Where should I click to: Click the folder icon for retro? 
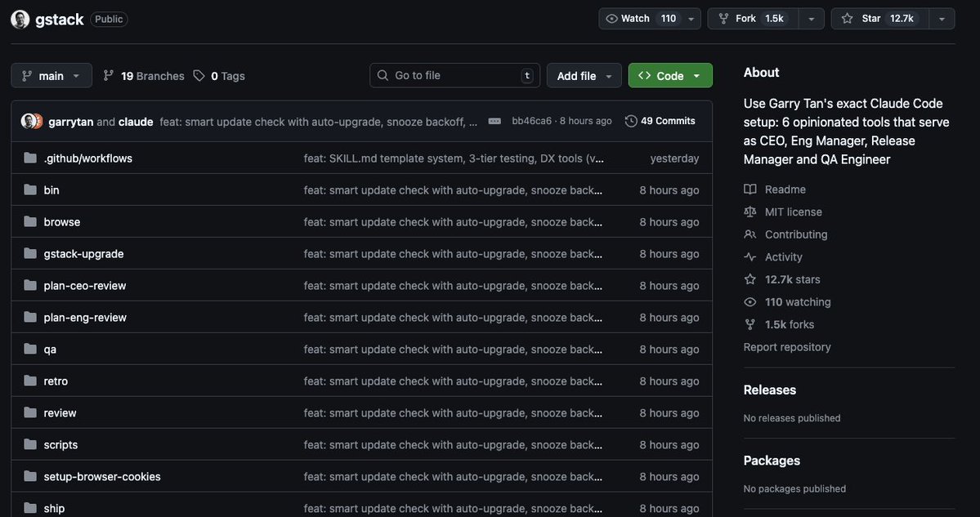tap(30, 381)
